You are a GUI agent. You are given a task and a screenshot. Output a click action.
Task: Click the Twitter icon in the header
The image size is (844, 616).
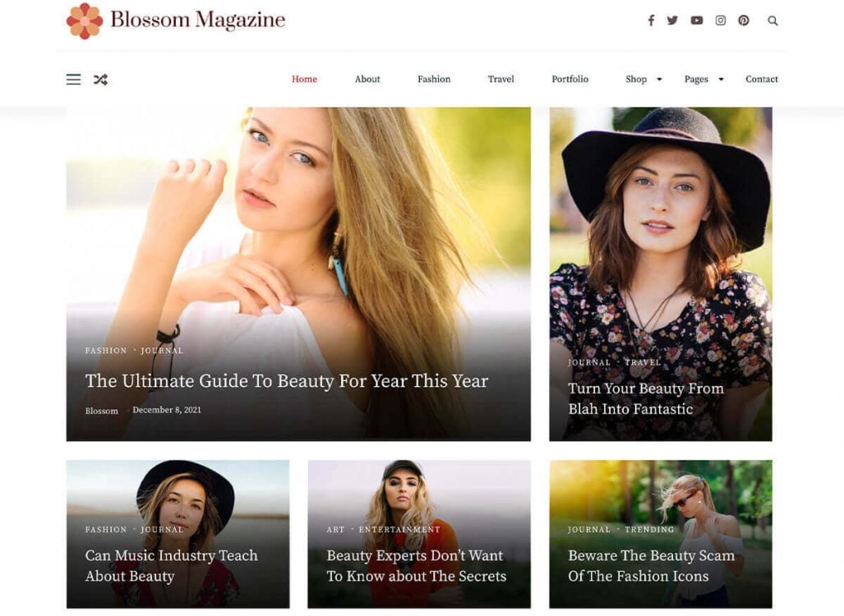coord(672,20)
